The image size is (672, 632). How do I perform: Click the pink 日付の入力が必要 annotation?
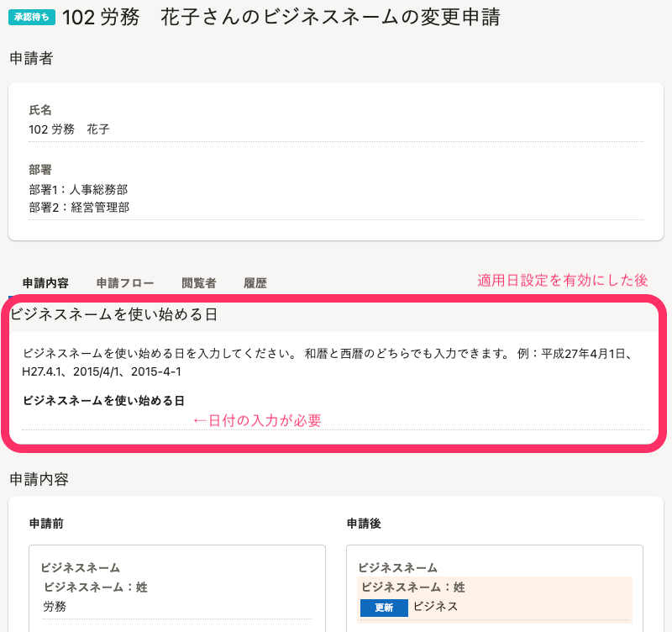click(x=257, y=420)
